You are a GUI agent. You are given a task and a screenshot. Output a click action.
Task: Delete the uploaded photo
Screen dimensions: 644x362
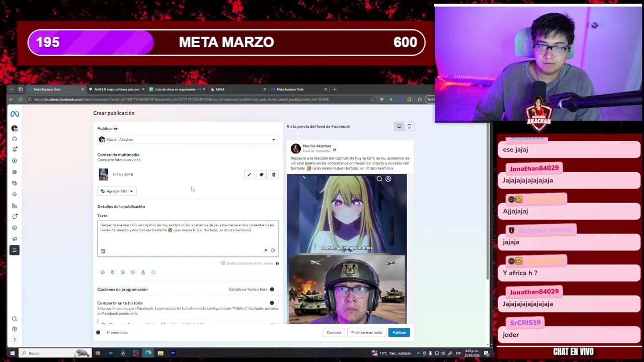coord(274,174)
